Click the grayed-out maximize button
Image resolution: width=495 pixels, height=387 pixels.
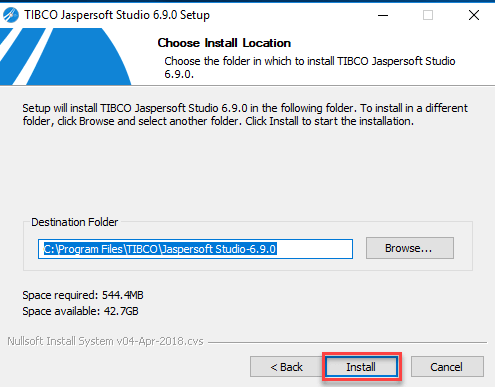point(428,15)
